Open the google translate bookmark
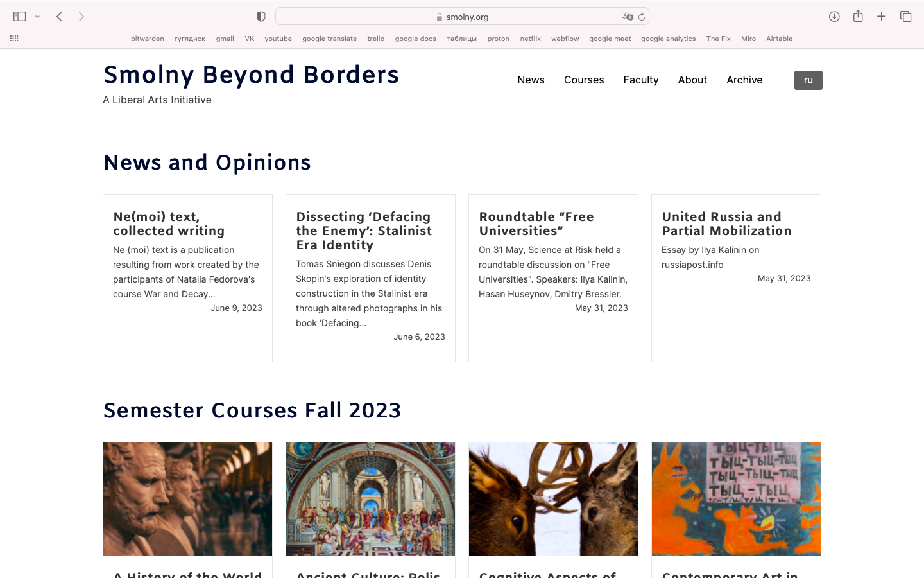This screenshot has width=924, height=578. [329, 39]
